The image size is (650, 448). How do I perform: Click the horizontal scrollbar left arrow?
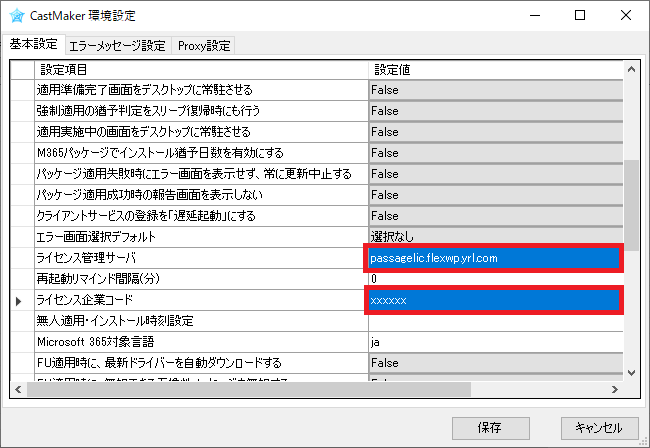point(18,390)
